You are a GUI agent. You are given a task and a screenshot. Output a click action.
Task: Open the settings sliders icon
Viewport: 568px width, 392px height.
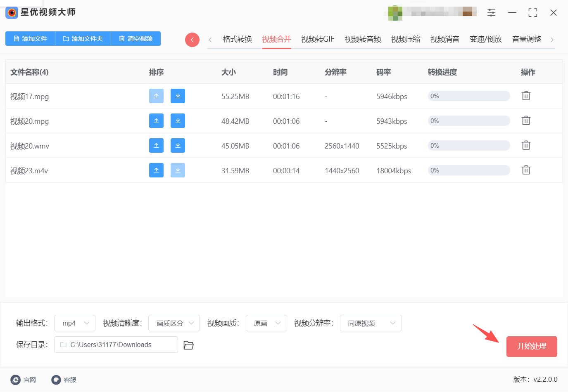point(491,13)
